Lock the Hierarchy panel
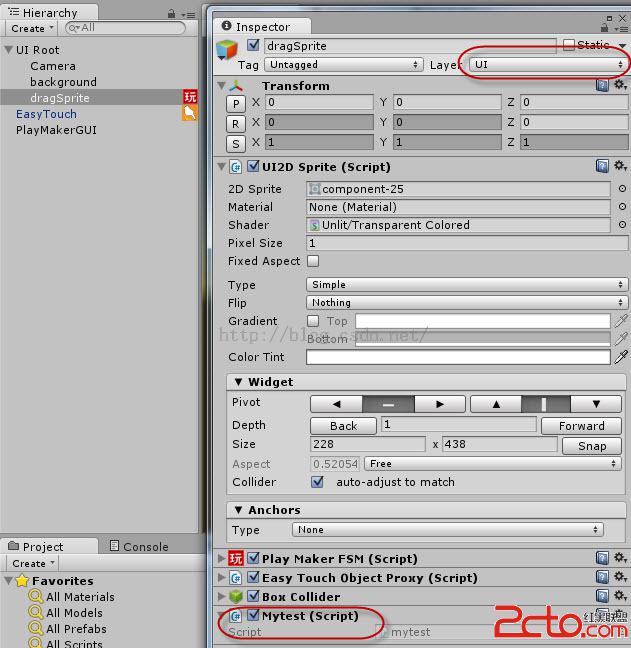This screenshot has height=648, width=631. (171, 14)
